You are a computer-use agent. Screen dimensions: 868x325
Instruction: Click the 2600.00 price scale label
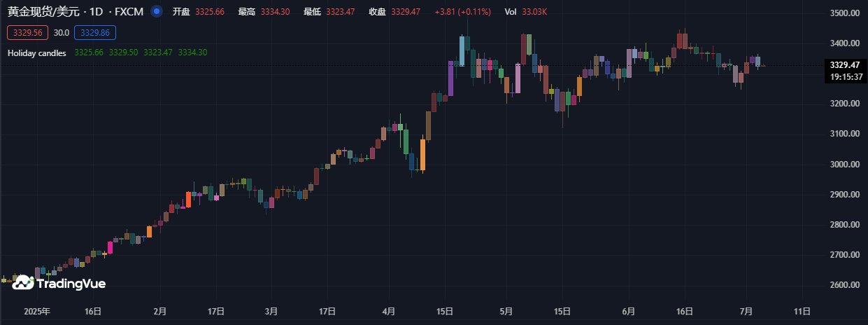tap(844, 285)
